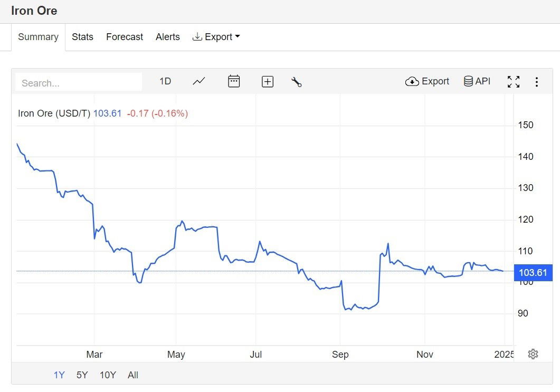Click the blue 103.61 price label on axis

pos(533,272)
